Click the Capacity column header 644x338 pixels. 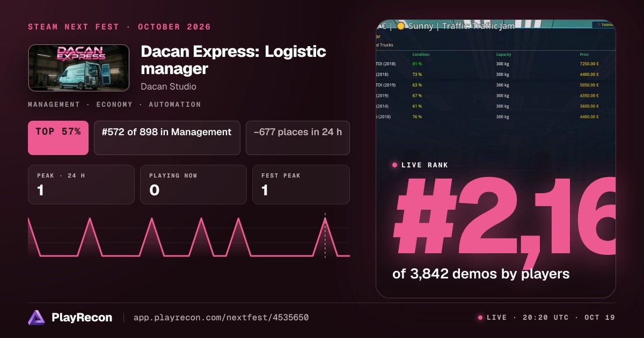point(504,55)
